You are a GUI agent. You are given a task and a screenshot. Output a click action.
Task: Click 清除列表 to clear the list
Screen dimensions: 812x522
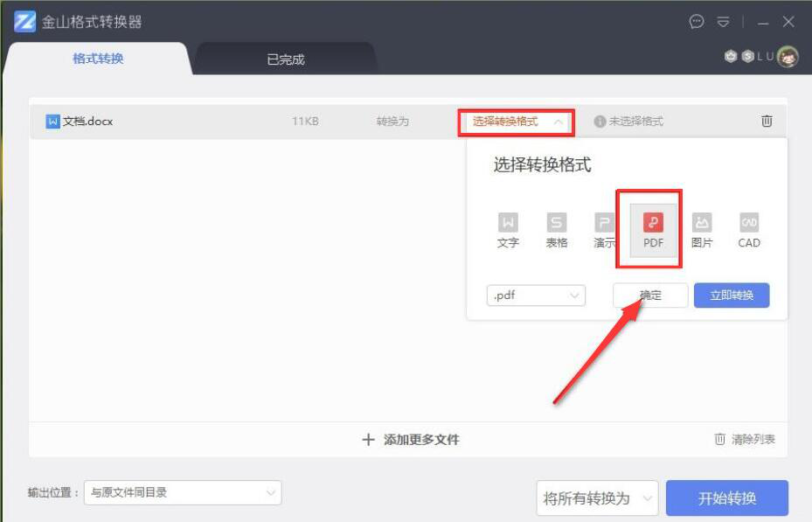(x=745, y=439)
